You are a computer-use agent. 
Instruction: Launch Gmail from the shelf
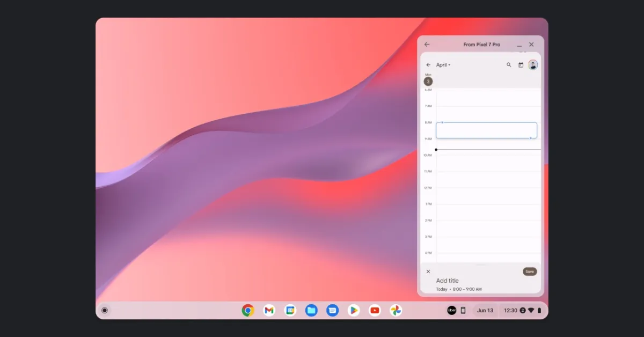pos(269,310)
